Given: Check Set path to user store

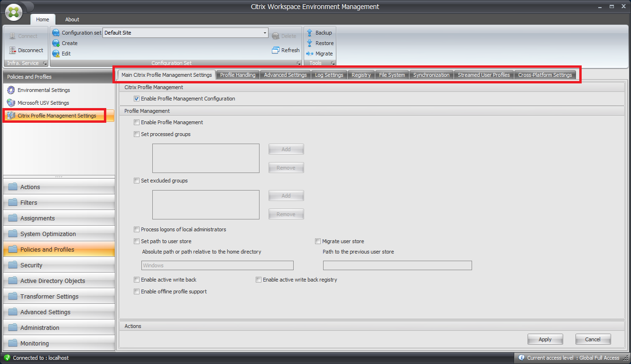Looking at the screenshot, I should [x=137, y=241].
